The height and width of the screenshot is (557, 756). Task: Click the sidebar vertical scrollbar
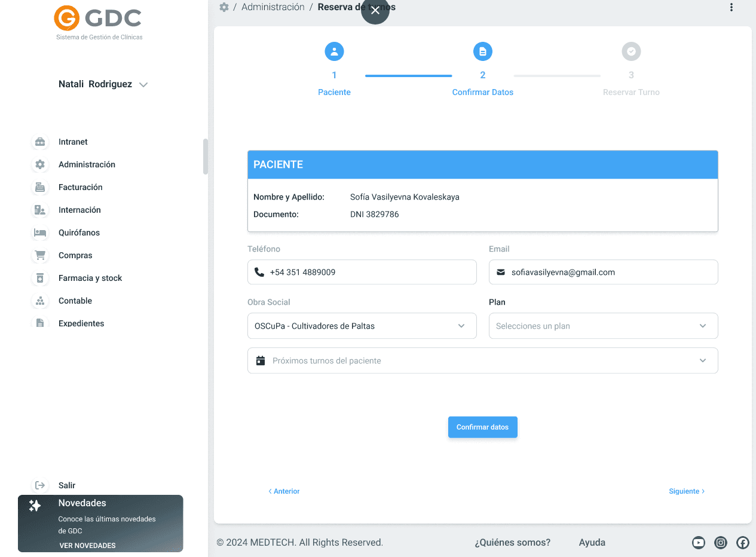tap(206, 157)
